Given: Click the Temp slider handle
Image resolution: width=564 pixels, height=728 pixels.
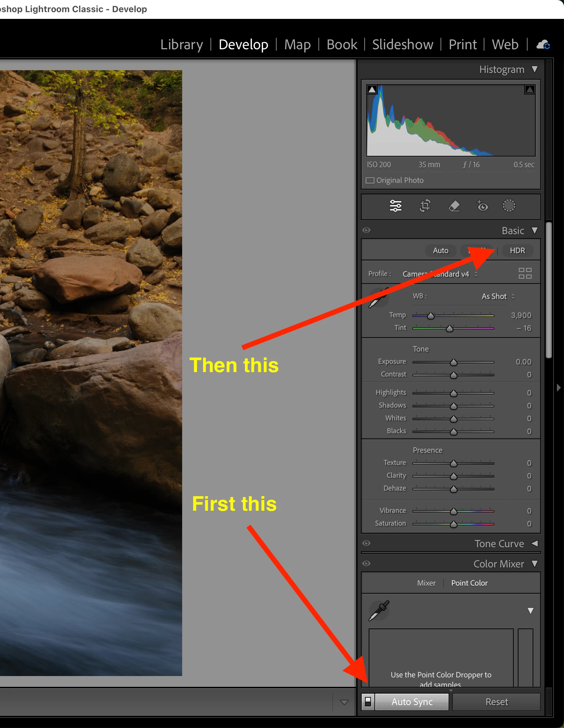Looking at the screenshot, I should (431, 316).
